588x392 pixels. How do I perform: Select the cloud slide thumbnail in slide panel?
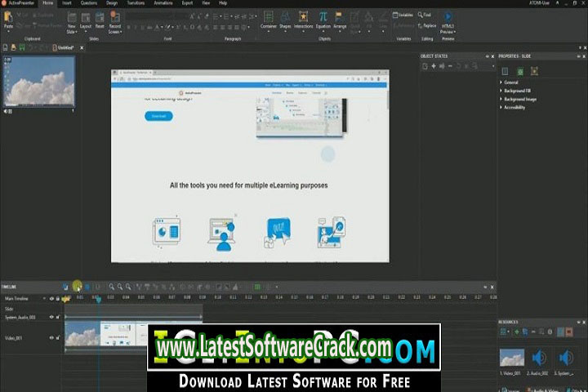(x=38, y=82)
